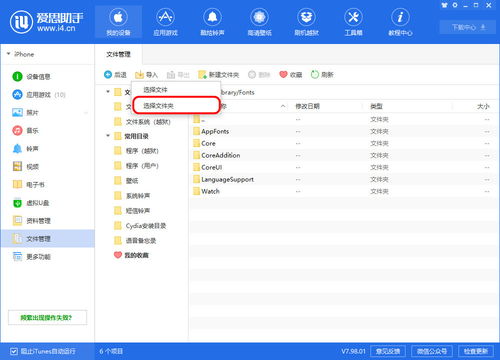Viewport: 500px width, 360px height.
Task: Select 语音备忘录 folder in tree
Action: (x=135, y=241)
